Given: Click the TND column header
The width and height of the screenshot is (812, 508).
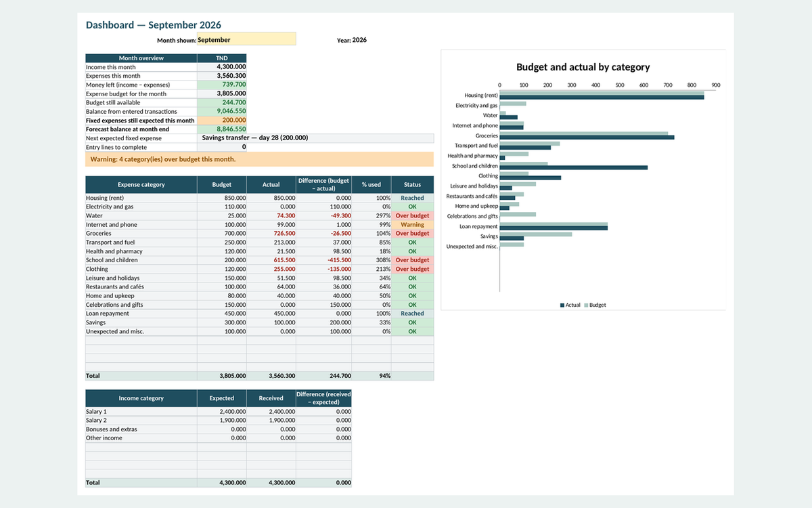Looking at the screenshot, I should (222, 58).
